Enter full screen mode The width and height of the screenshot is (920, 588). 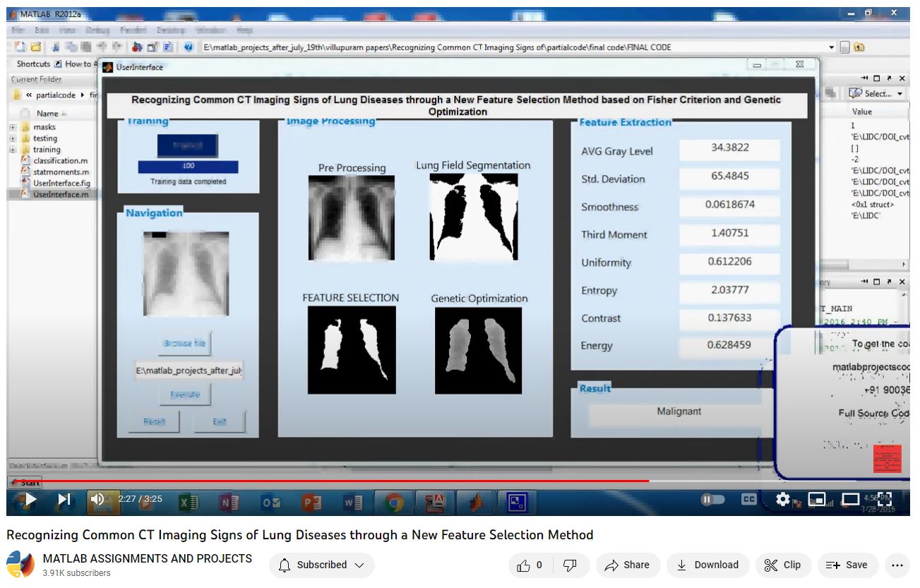pyautogui.click(x=885, y=500)
